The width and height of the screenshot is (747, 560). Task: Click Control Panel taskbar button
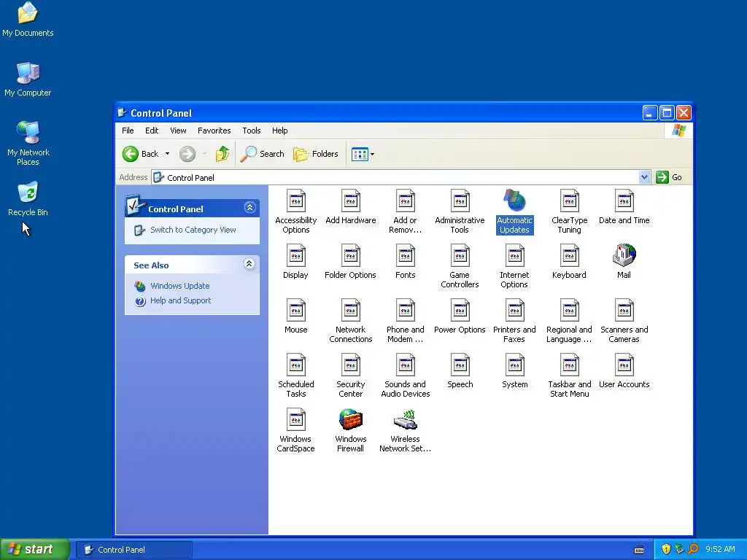pyautogui.click(x=134, y=550)
